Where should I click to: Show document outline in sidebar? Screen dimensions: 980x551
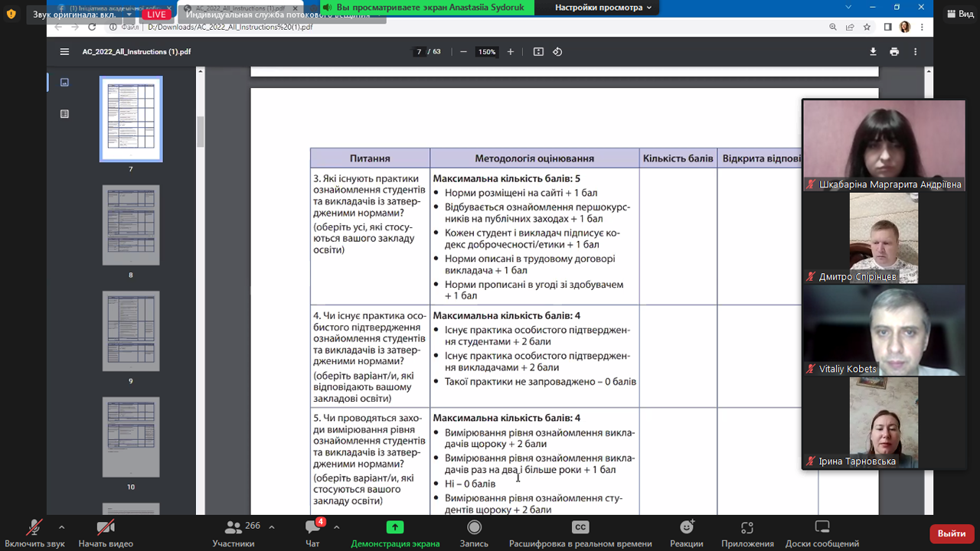click(x=65, y=114)
